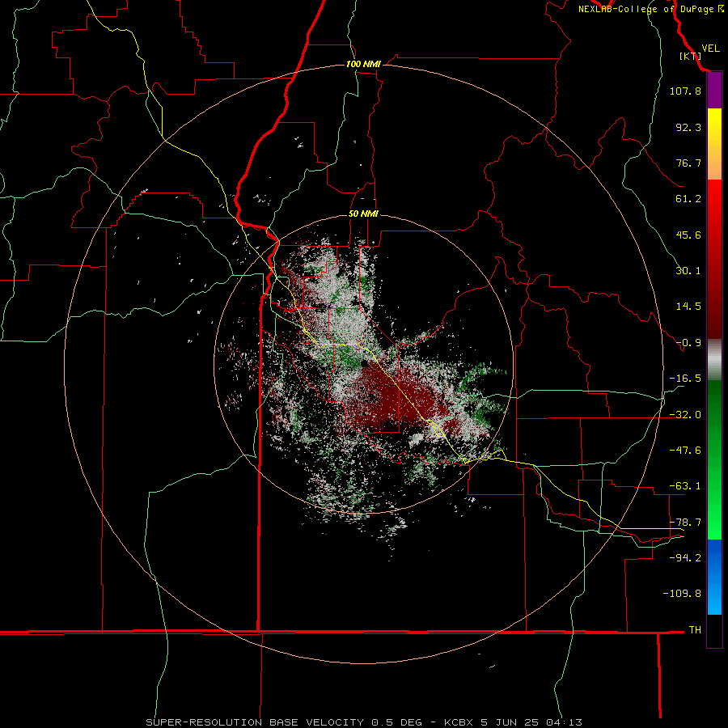Click the gray near-zero segment of the color bar

click(x=714, y=360)
